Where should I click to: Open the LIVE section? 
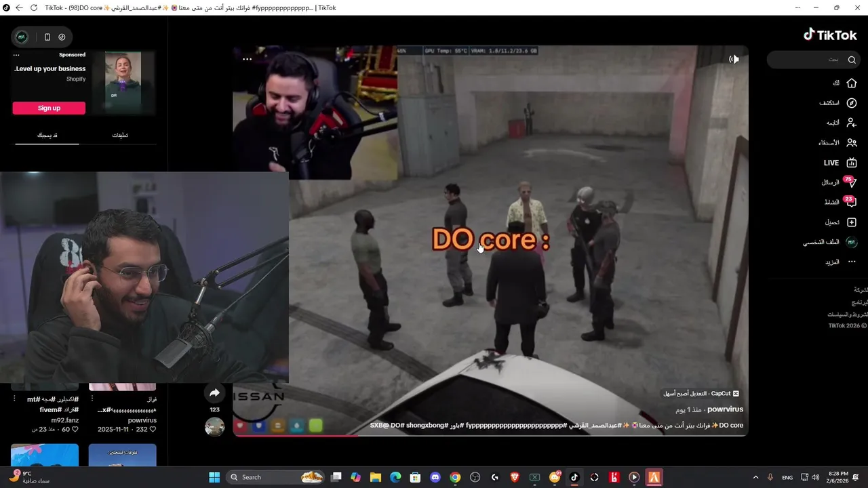pos(840,163)
